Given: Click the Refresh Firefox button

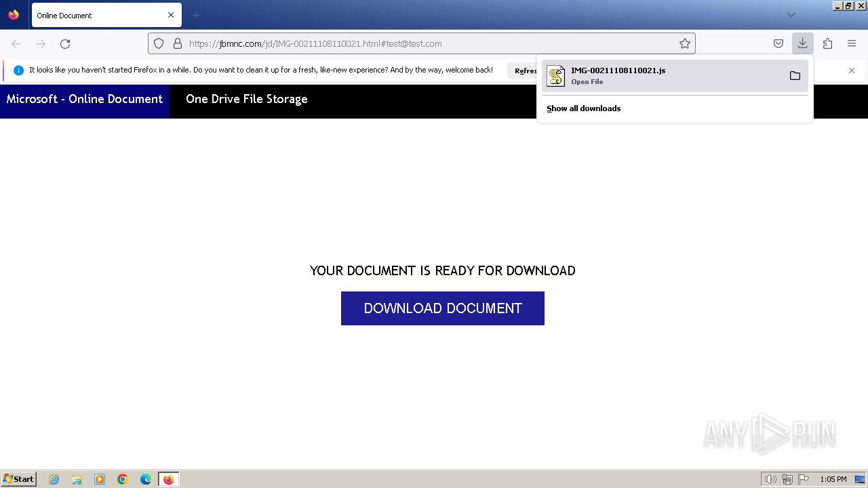Looking at the screenshot, I should [523, 70].
